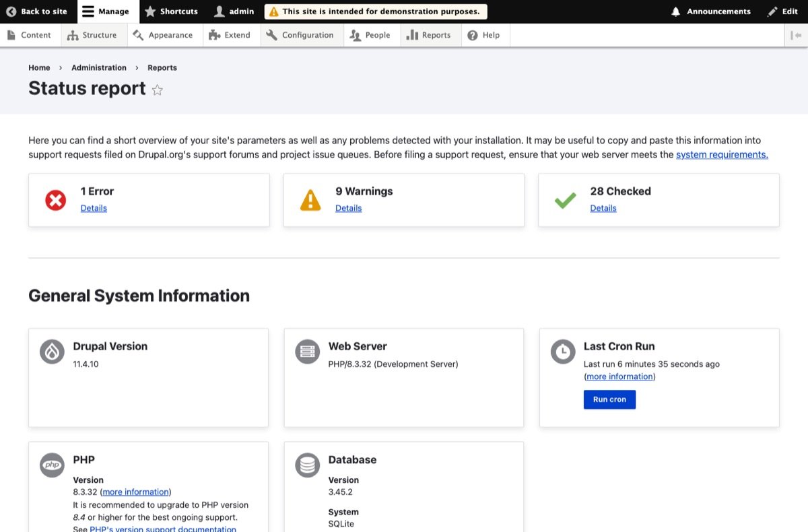This screenshot has width=808, height=532.
Task: Open cron more information link
Action: pos(619,376)
